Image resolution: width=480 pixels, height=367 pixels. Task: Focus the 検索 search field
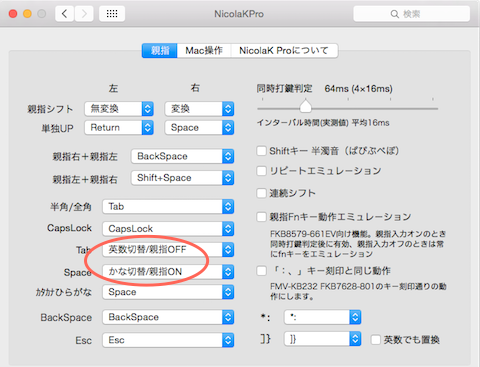[x=412, y=14]
